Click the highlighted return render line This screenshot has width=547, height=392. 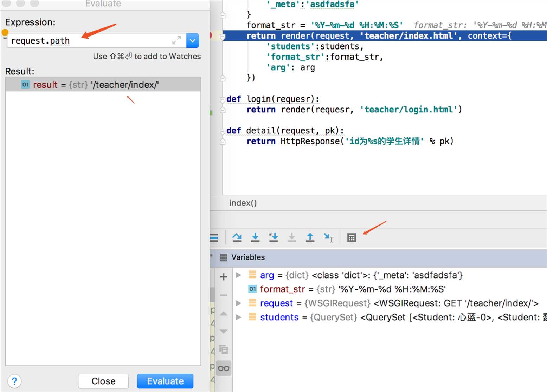385,35
